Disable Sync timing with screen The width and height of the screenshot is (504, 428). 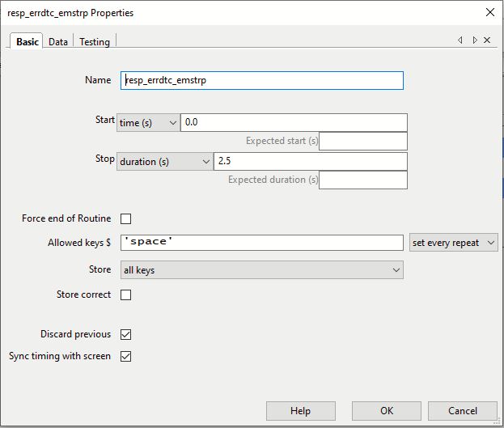(125, 356)
